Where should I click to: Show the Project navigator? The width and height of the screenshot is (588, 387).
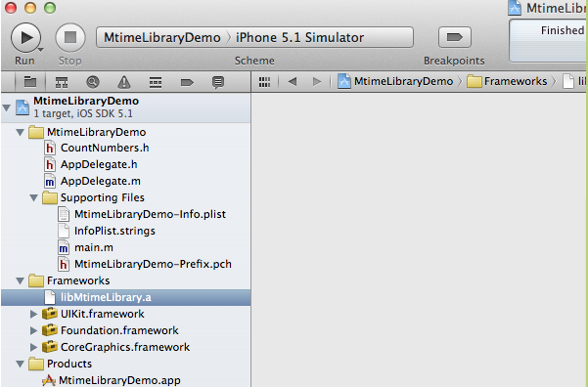(30, 82)
